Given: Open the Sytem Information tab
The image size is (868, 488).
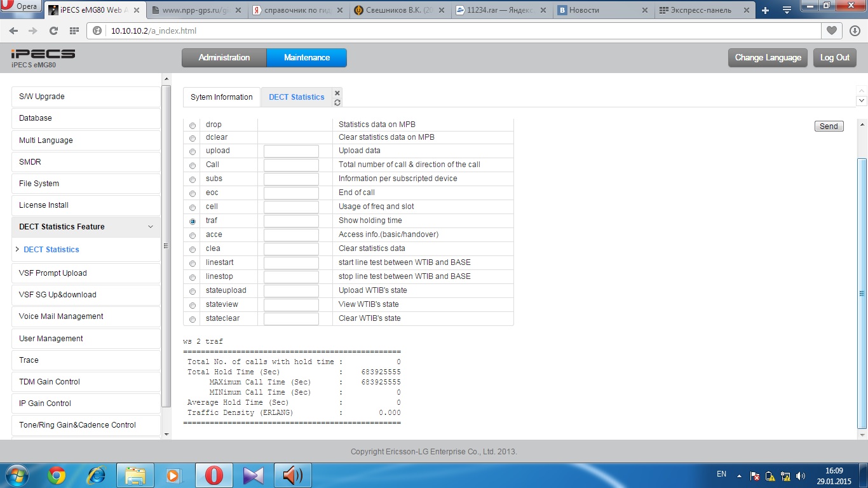Looking at the screenshot, I should (x=221, y=97).
